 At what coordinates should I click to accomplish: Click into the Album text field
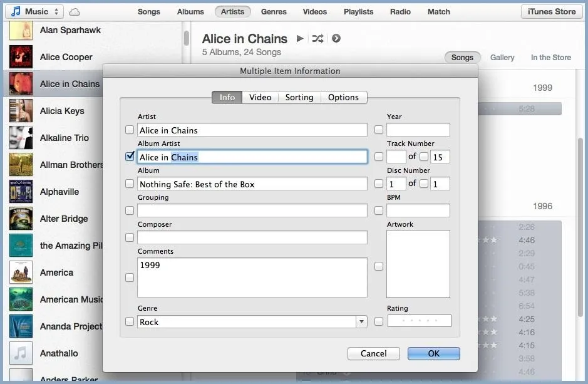(252, 184)
